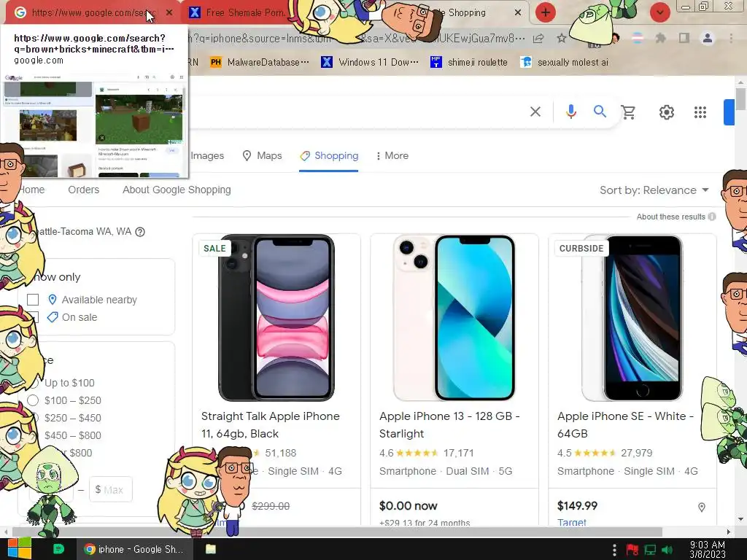Viewport: 747px width, 560px height.
Task: Open Sort by: Relevance dropdown
Action: coord(654,190)
